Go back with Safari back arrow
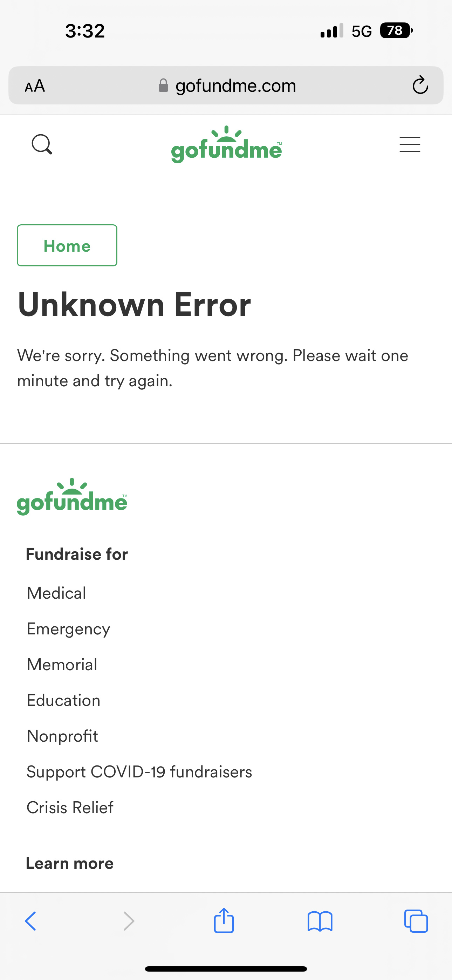 (x=30, y=921)
